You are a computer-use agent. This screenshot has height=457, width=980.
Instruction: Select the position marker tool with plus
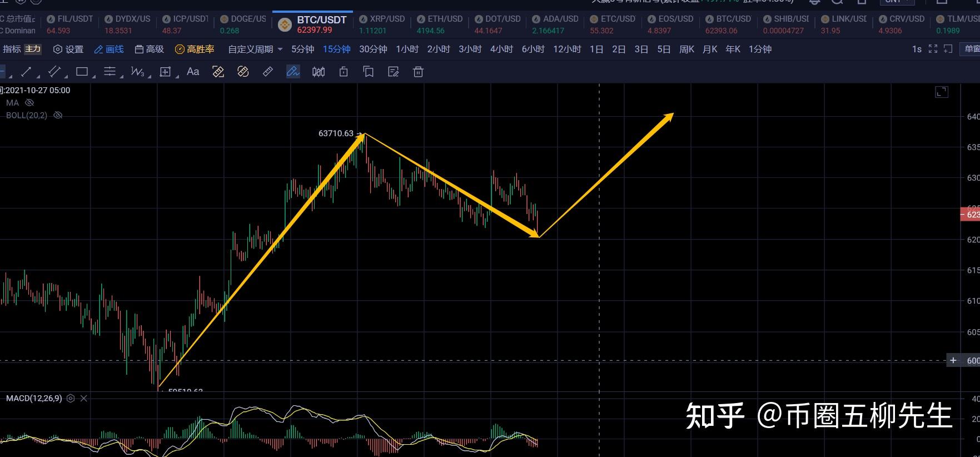pyautogui.click(x=165, y=72)
